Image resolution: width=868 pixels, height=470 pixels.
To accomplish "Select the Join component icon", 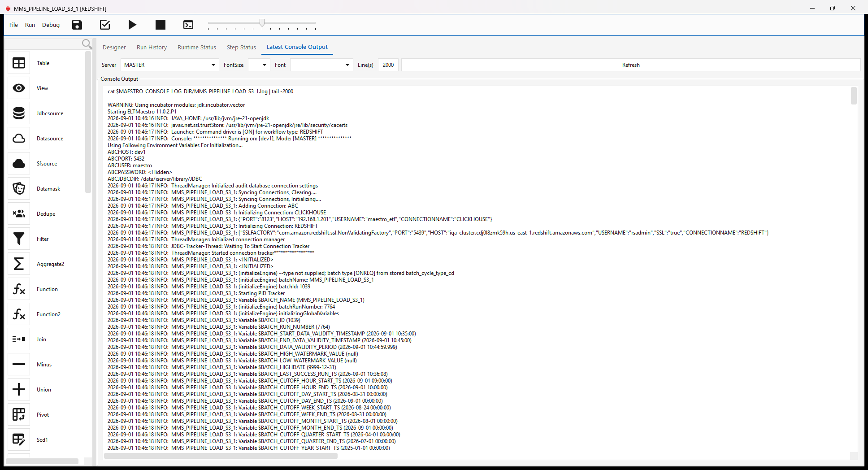I will point(19,339).
